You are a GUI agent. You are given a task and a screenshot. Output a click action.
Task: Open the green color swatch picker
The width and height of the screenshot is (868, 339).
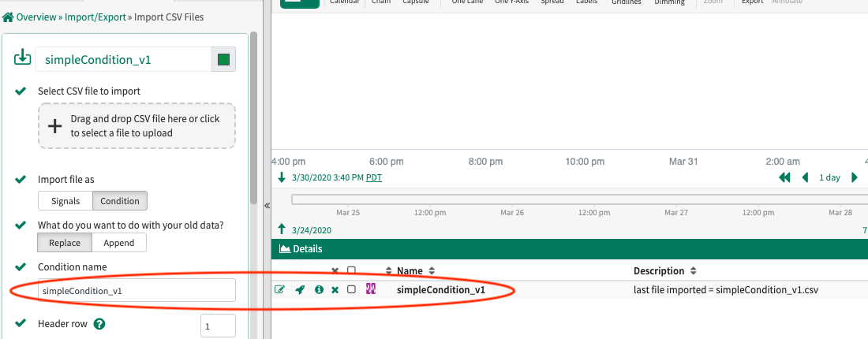[x=223, y=59]
